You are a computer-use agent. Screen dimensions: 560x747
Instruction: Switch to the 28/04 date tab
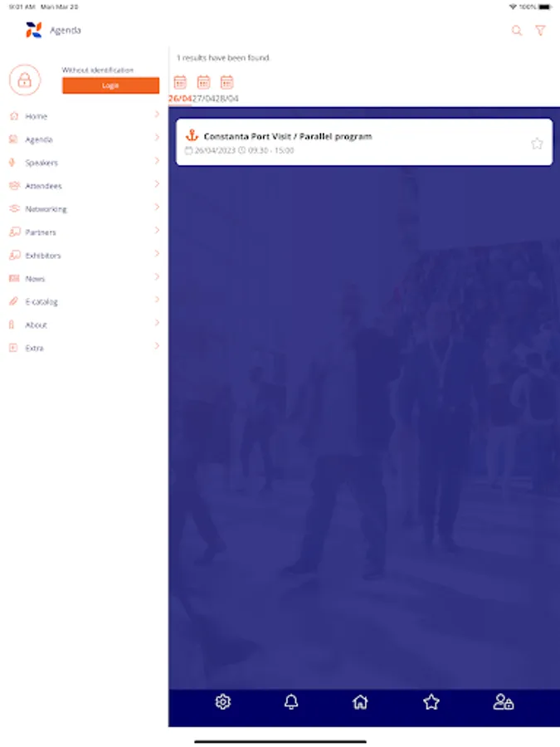pos(226,99)
